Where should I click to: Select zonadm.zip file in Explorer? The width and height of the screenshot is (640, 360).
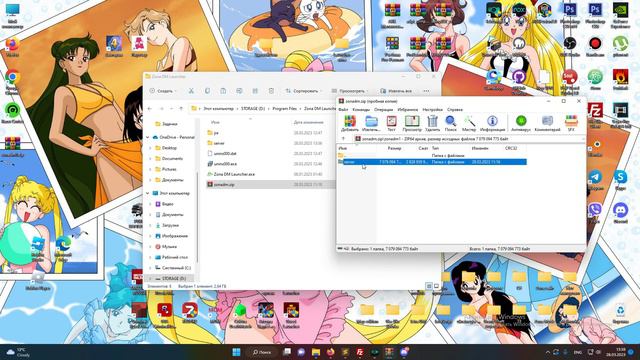[x=270, y=184]
